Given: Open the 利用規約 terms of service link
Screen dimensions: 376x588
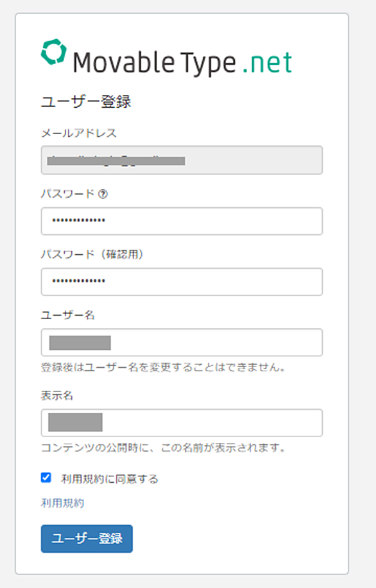Looking at the screenshot, I should click(x=63, y=503).
